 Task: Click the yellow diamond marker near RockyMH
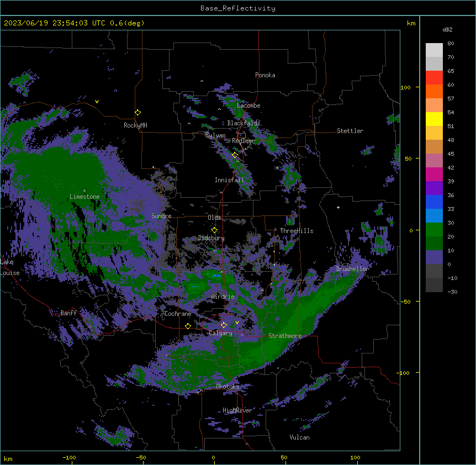(x=138, y=113)
